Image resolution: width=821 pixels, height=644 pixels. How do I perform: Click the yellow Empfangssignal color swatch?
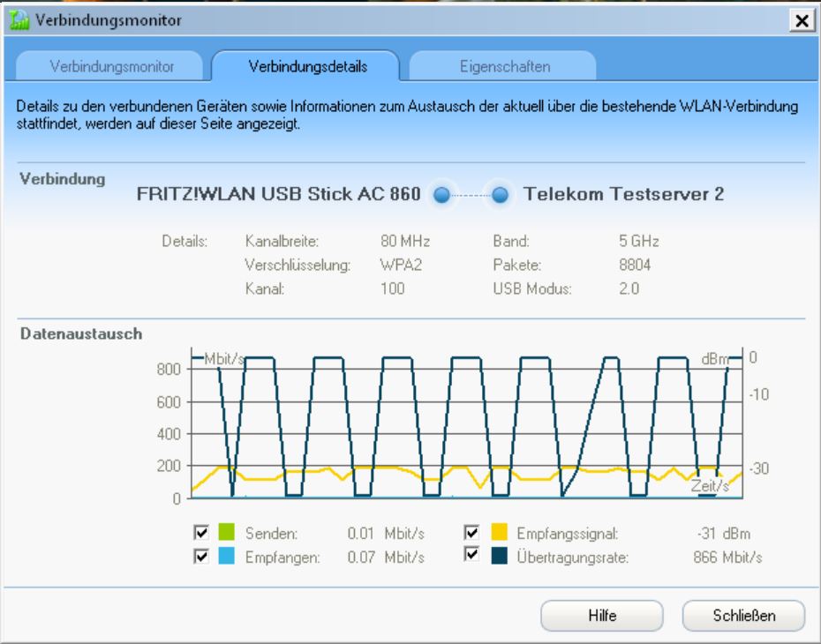click(x=500, y=532)
